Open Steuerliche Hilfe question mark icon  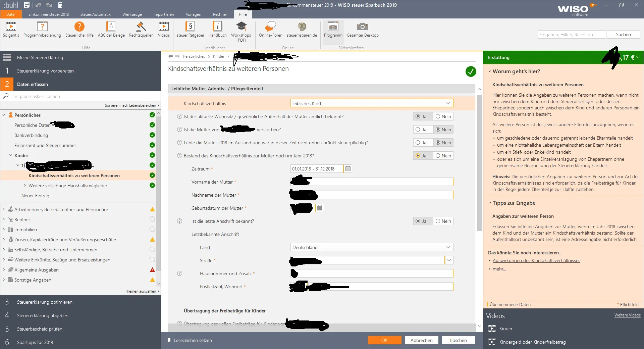(x=79, y=27)
